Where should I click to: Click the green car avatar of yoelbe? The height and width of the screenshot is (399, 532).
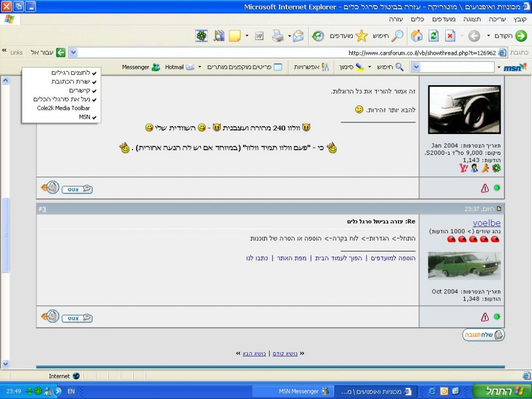tap(464, 265)
